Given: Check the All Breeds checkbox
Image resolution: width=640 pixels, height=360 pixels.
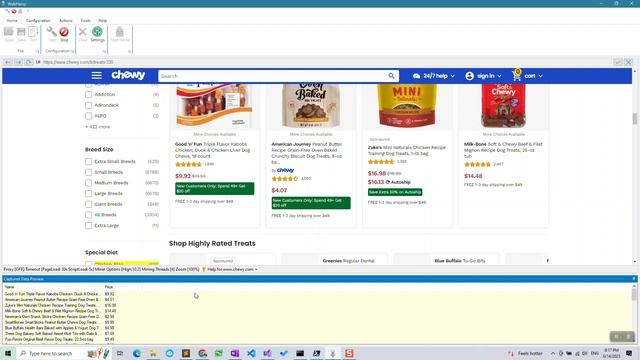Looking at the screenshot, I should click(89, 215).
